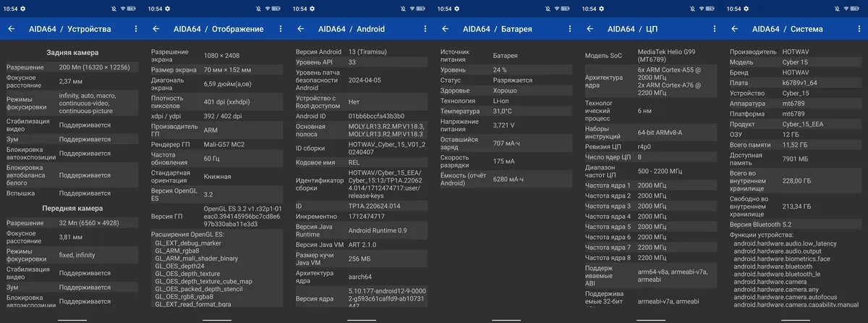Select the Модель SoC MediaTek Helio G99 row
The image size is (868, 323).
651,56
